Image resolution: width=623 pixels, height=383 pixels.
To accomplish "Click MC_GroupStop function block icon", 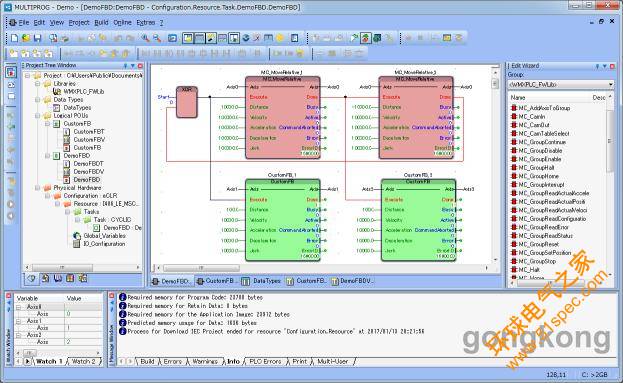I will 513,261.
